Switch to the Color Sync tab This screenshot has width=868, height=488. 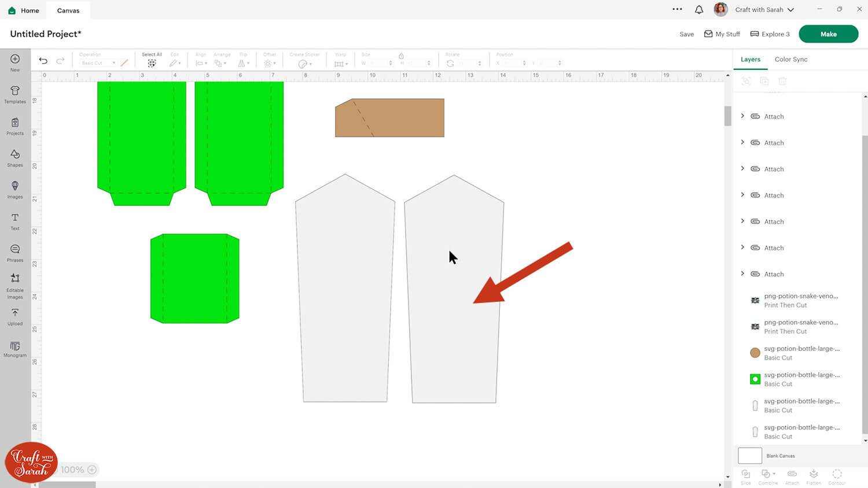pos(791,60)
